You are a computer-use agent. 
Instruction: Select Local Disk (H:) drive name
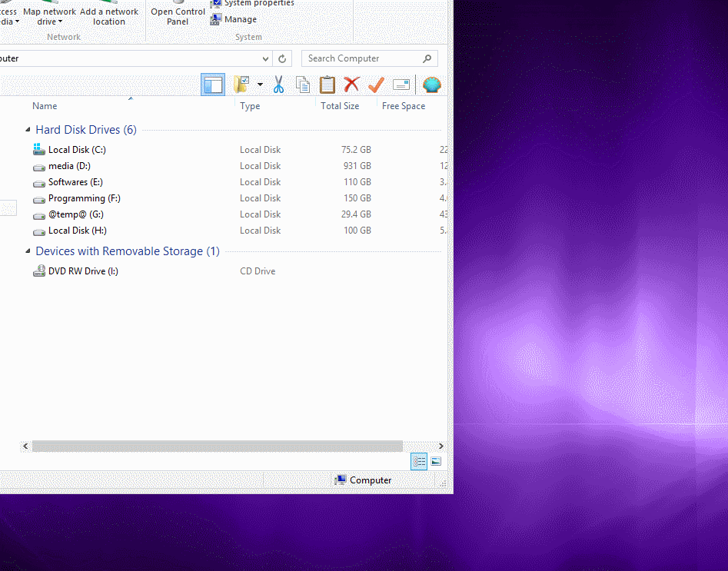[78, 231]
